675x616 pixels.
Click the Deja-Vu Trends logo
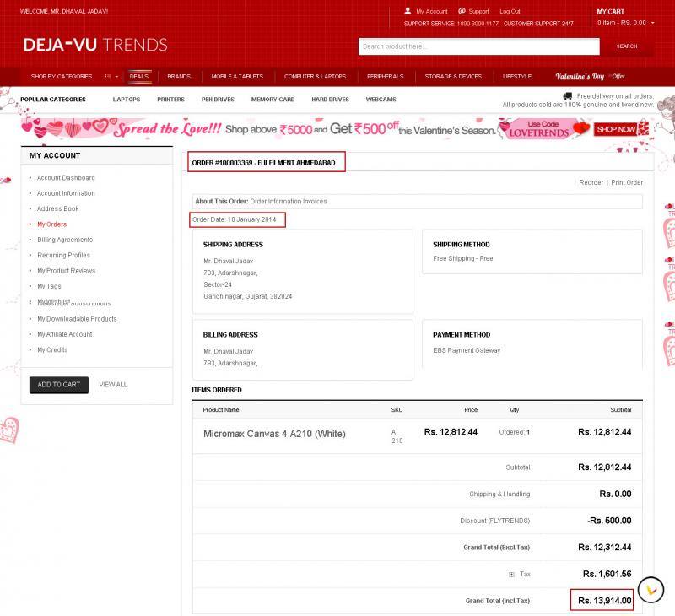(95, 45)
